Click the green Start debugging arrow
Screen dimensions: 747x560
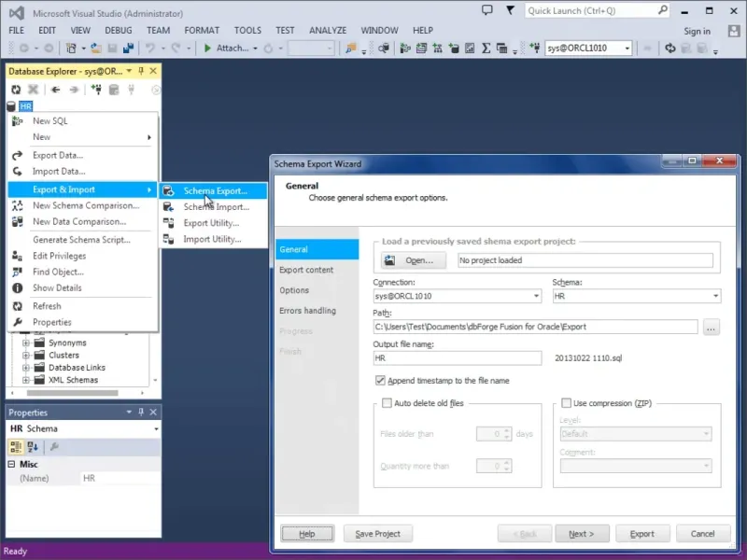point(207,49)
